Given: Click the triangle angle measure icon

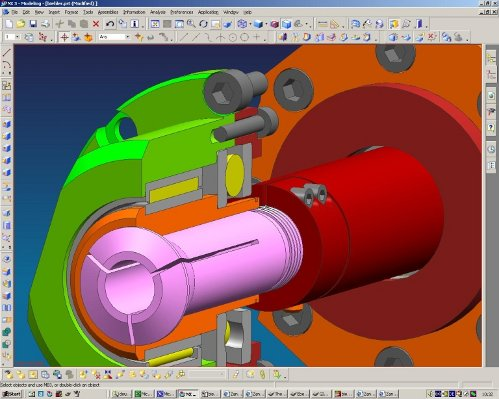Looking at the screenshot, I should tap(334, 24).
